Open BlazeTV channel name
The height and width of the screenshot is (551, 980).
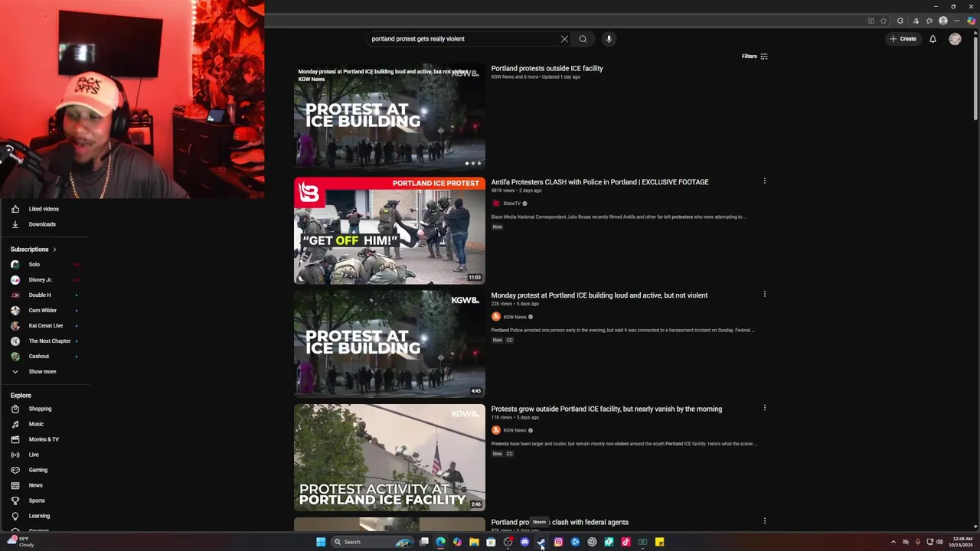(511, 204)
